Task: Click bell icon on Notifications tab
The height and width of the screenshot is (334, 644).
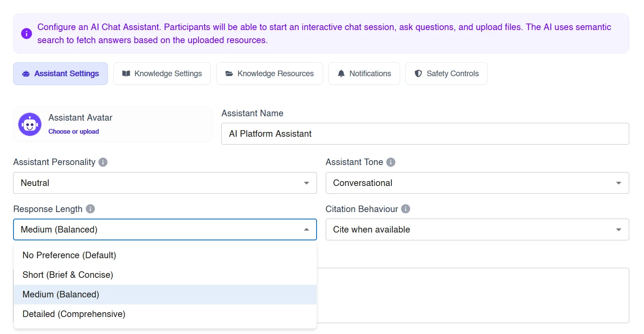Action: pyautogui.click(x=341, y=74)
